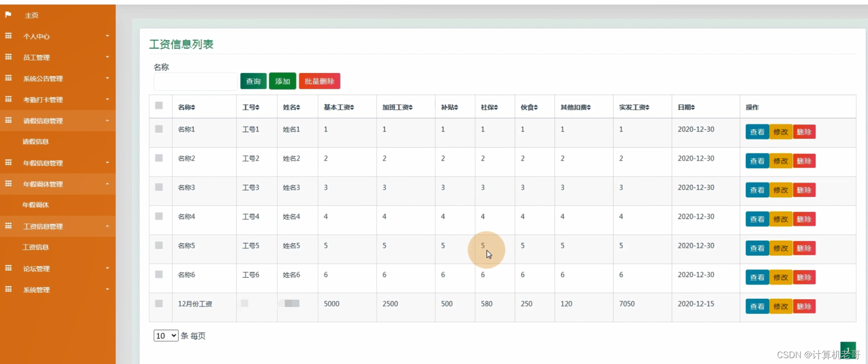
Task: Click the grid icon beside 员工管理
Action: tap(8, 57)
